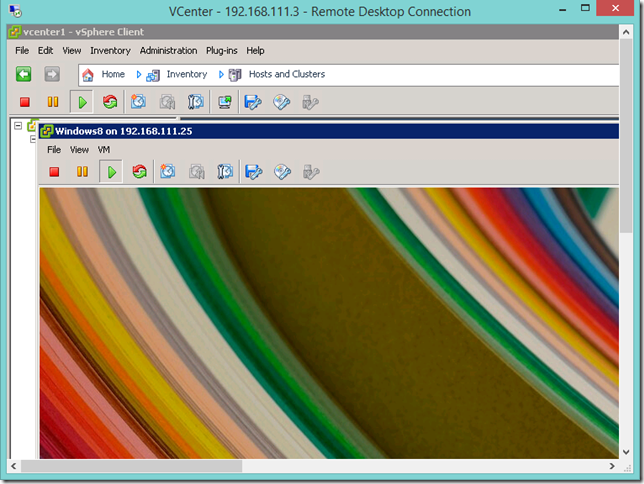Open vSphere Client View menu
The height and width of the screenshot is (484, 644).
point(71,51)
